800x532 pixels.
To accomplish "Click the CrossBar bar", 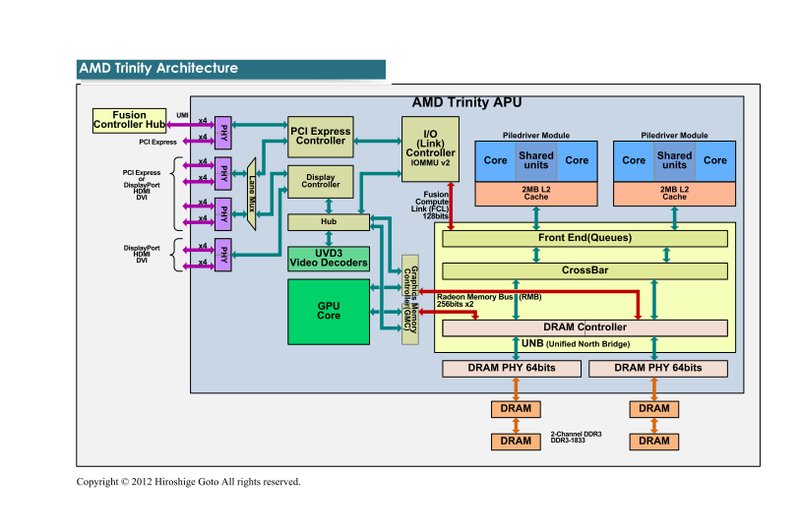I will 585,270.
